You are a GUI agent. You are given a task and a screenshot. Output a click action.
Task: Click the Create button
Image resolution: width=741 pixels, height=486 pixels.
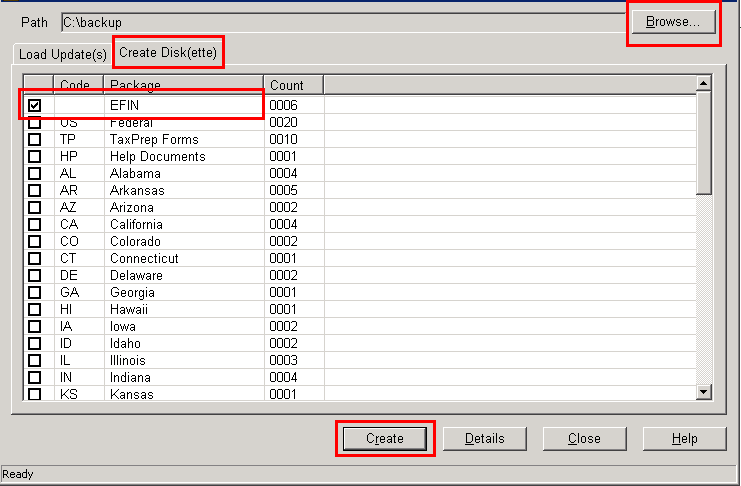tap(385, 438)
